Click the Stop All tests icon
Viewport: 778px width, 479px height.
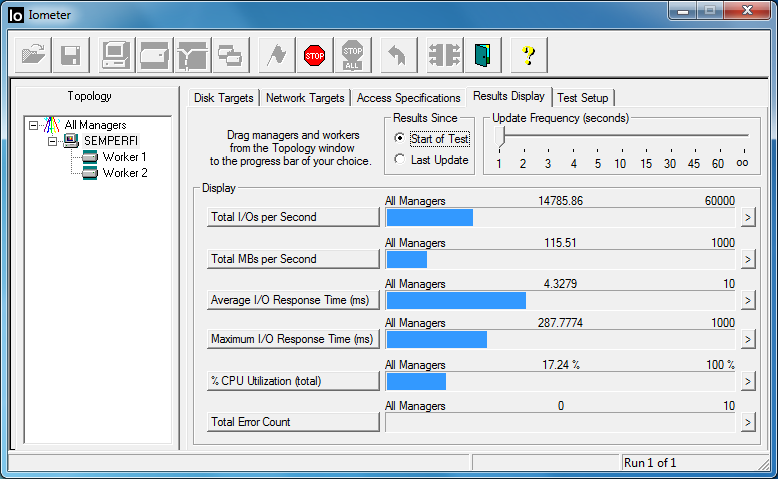[x=352, y=55]
